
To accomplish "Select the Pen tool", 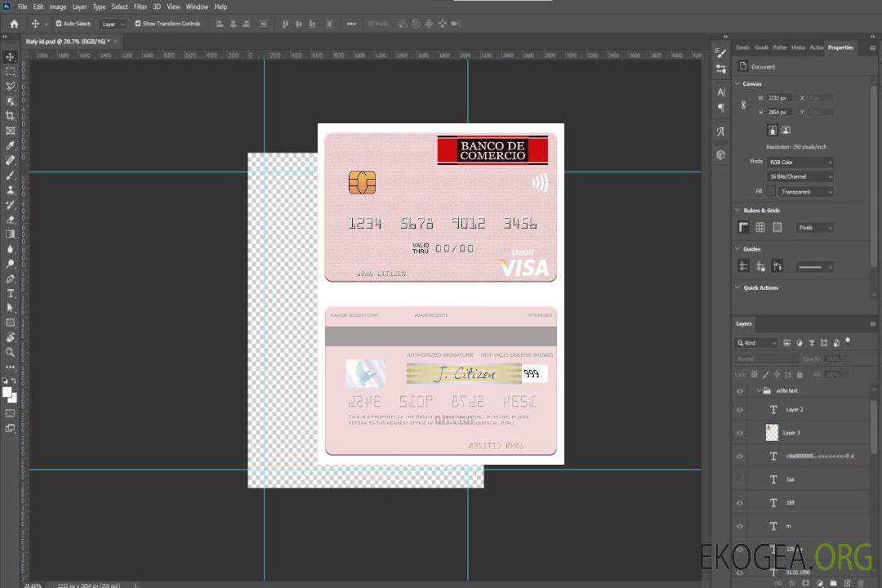I will click(x=11, y=278).
